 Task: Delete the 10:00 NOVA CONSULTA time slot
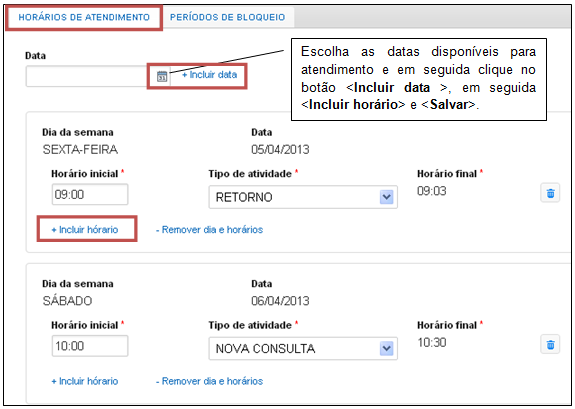[550, 344]
